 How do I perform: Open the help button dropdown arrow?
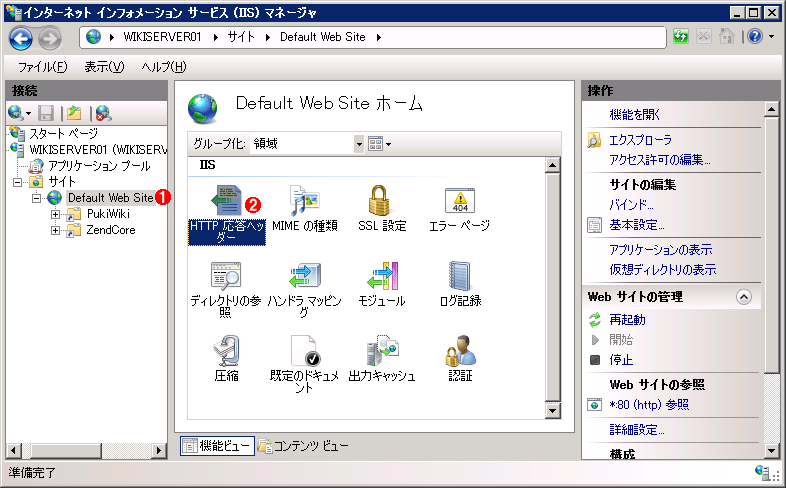(x=771, y=37)
